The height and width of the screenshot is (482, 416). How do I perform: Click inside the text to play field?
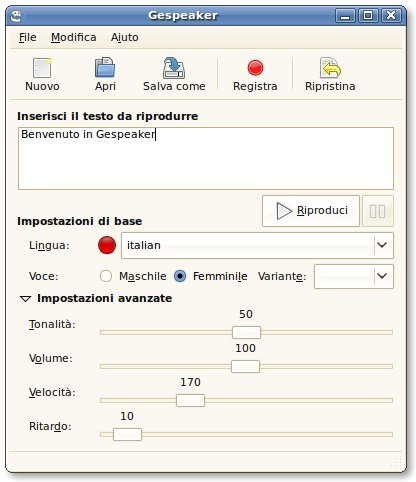coord(206,158)
